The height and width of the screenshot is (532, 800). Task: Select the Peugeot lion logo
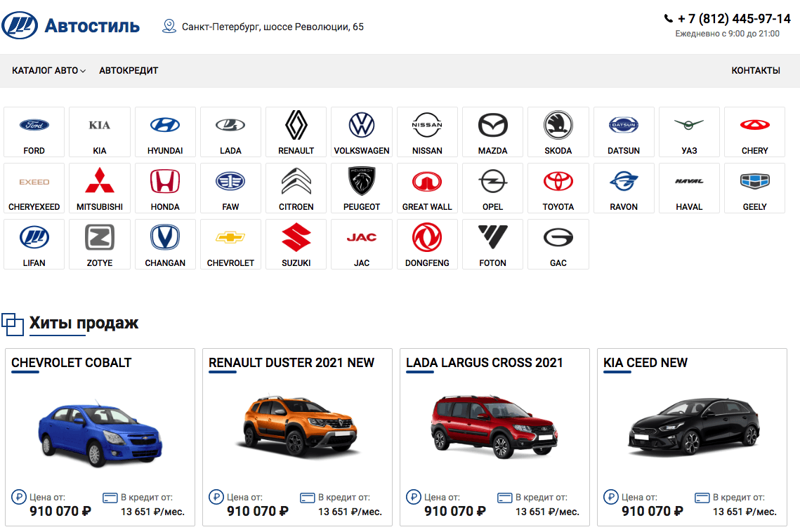[362, 181]
